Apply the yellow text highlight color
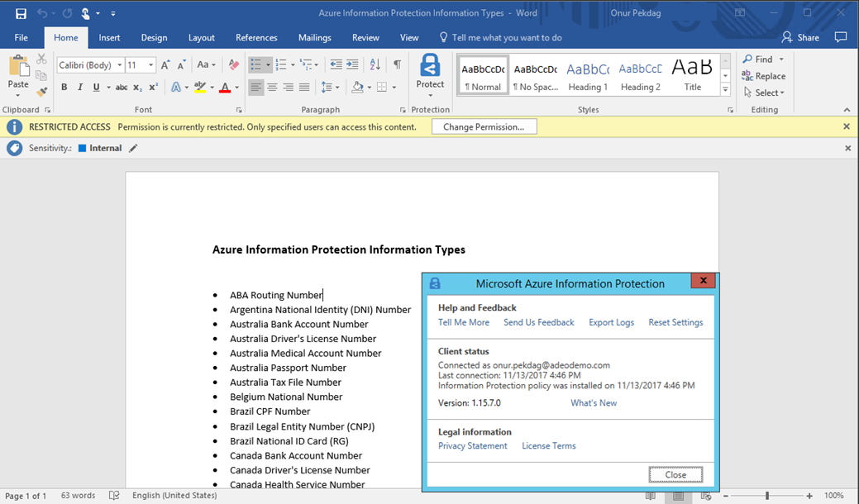Viewport: 859px width, 504px height. point(200,88)
